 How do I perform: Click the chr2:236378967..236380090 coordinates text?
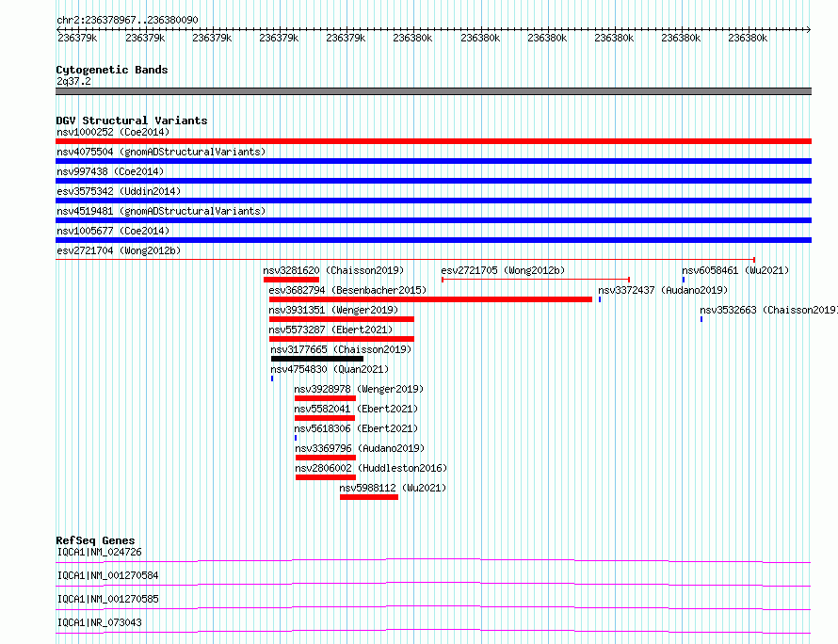tap(127, 20)
